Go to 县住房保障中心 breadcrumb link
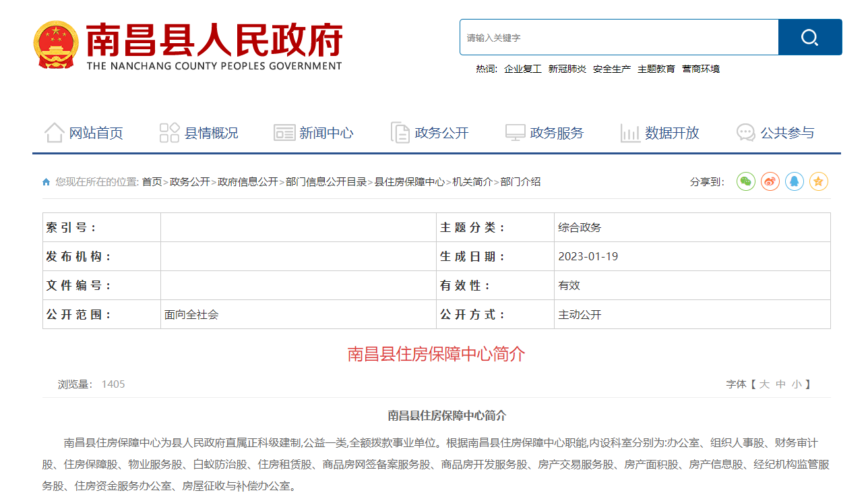This screenshot has height=499, width=868. click(x=410, y=182)
